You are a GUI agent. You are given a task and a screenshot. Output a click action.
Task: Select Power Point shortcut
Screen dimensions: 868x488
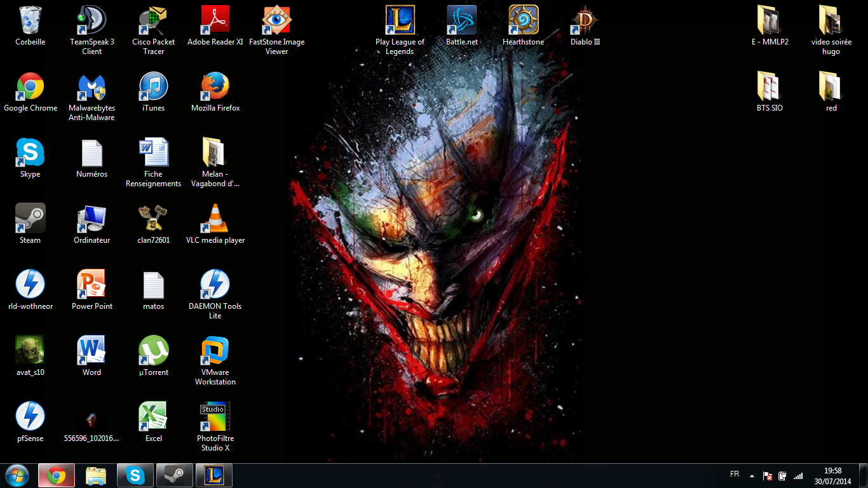tap(92, 285)
